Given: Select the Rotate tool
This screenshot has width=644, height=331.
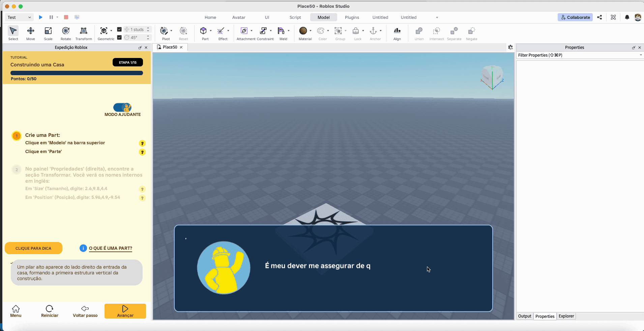Looking at the screenshot, I should 65,33.
